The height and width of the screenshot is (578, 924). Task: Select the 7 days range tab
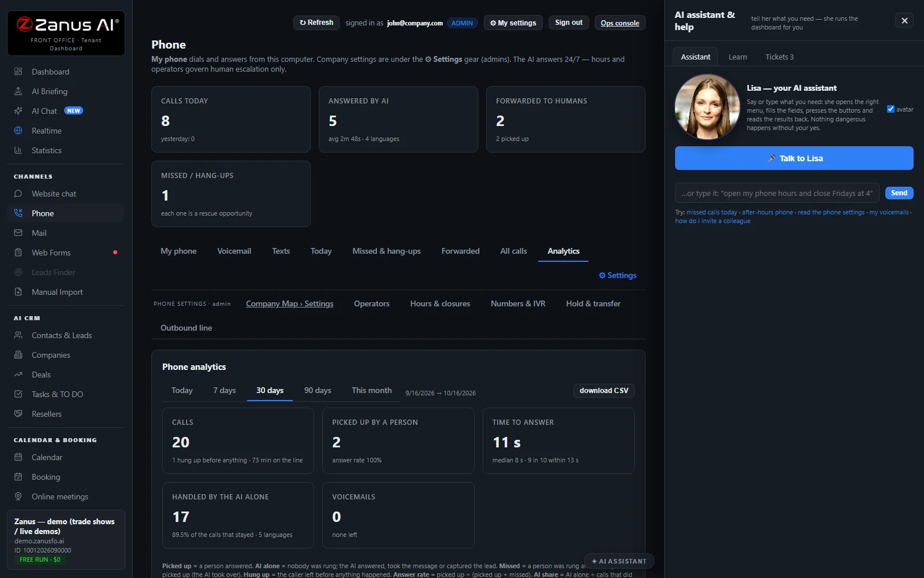[224, 390]
